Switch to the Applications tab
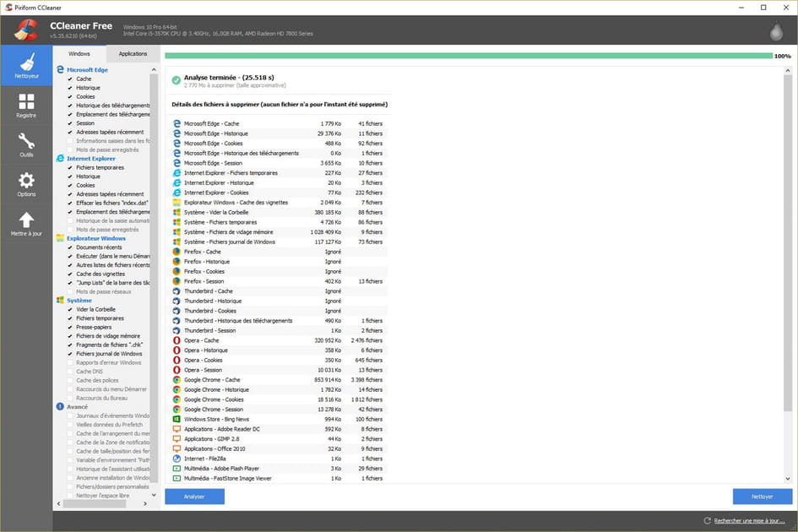 133,52
